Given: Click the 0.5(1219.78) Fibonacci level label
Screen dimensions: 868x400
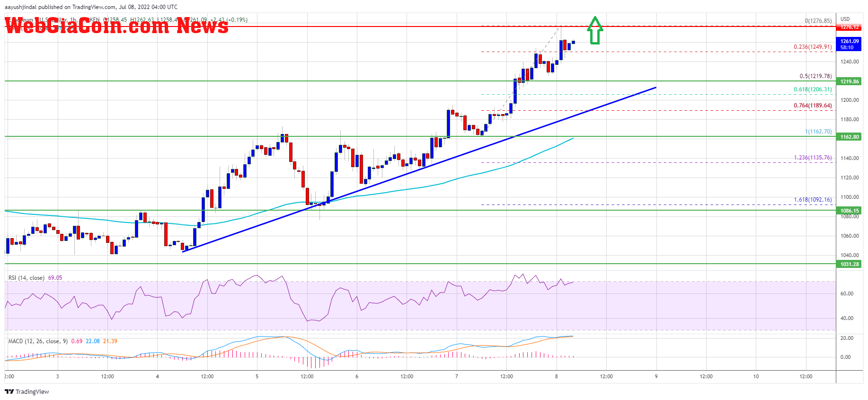Looking at the screenshot, I should 815,76.
